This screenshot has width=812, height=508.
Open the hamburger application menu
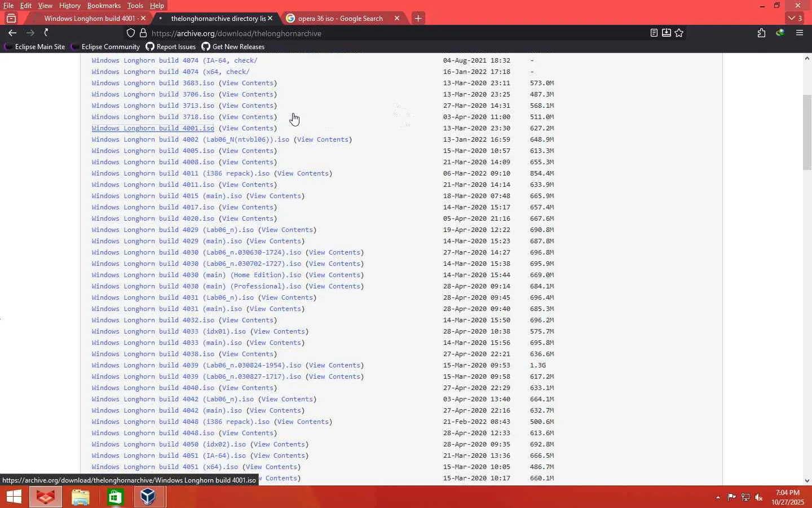[800, 33]
